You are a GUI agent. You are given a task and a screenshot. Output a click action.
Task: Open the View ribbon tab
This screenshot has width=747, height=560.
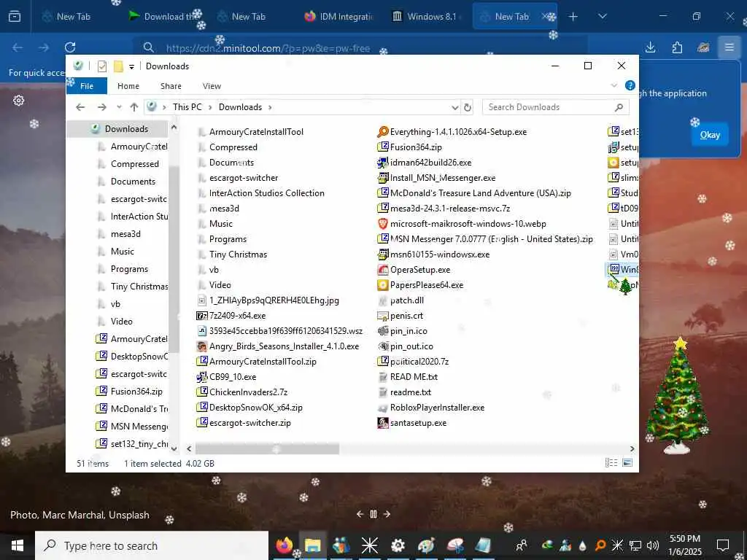212,86
